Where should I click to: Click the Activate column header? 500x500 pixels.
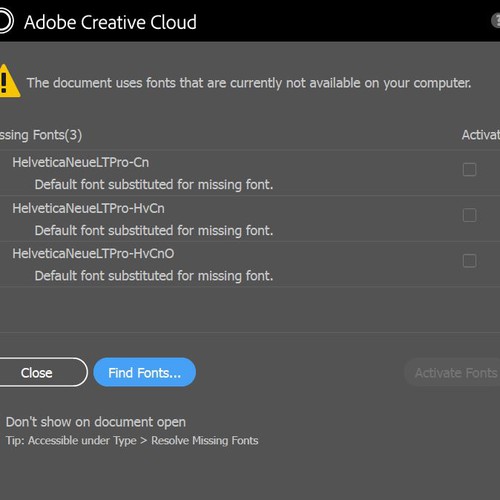(x=481, y=135)
